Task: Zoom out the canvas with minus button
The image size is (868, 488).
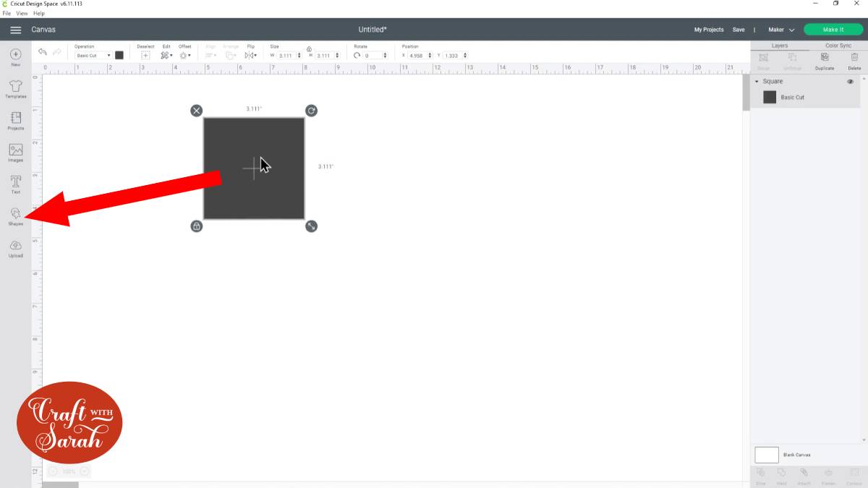Action: tap(53, 471)
